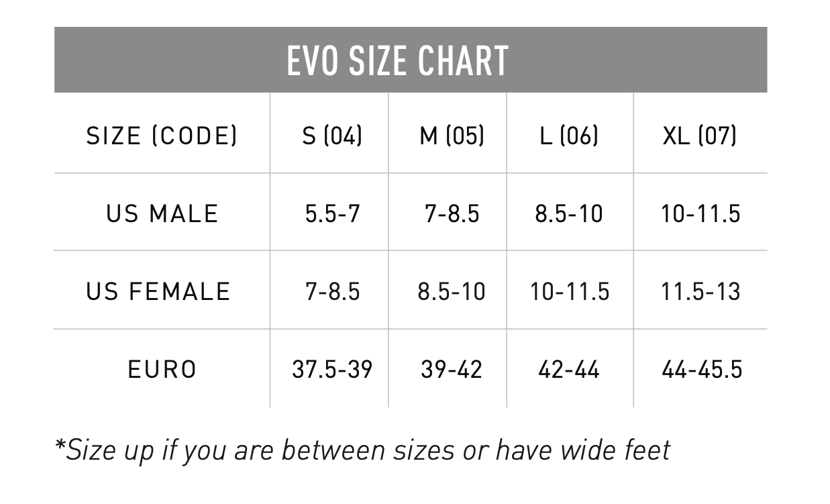The image size is (830, 504).
Task: Click the EURO row label
Action: 162,370
